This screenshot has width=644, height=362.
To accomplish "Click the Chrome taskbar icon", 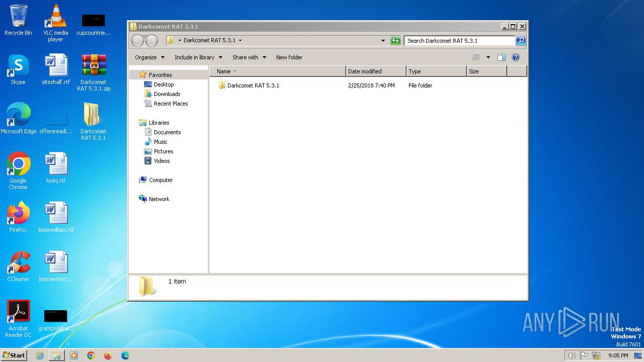I will [91, 355].
